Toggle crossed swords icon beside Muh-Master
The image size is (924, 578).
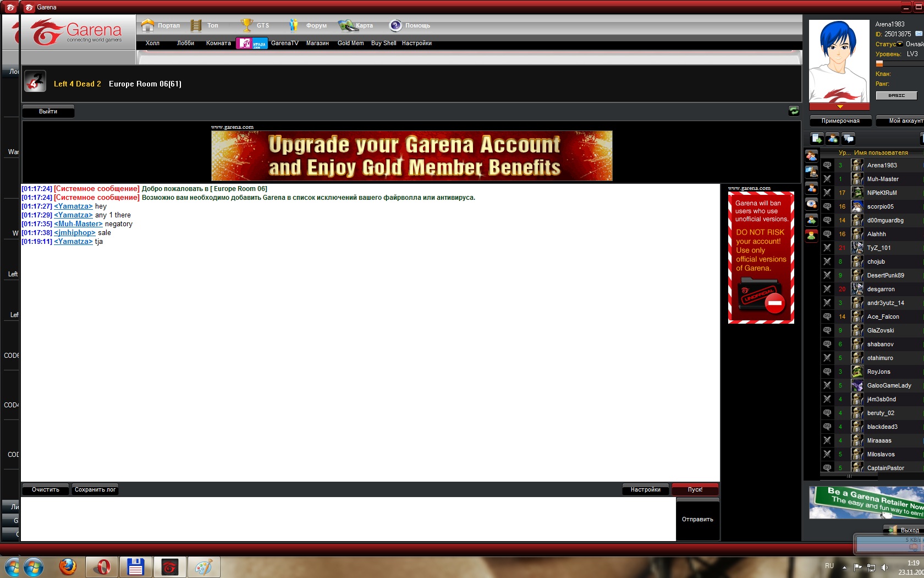[x=827, y=179]
